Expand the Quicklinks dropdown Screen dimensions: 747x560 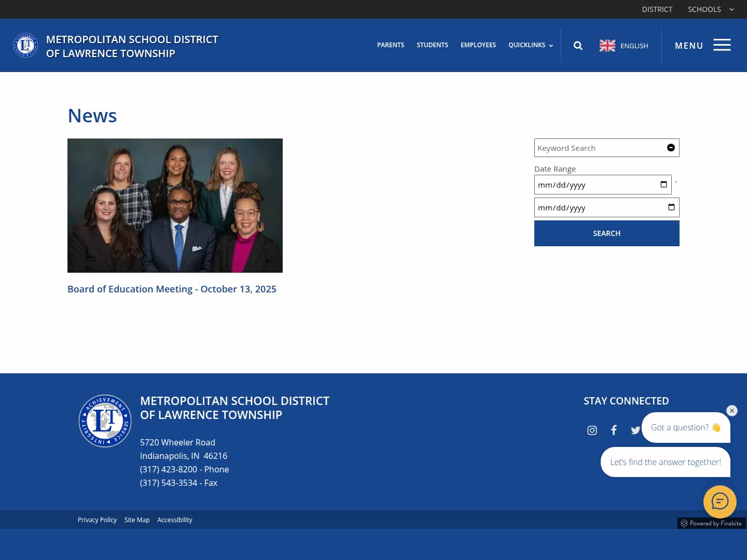tap(530, 45)
